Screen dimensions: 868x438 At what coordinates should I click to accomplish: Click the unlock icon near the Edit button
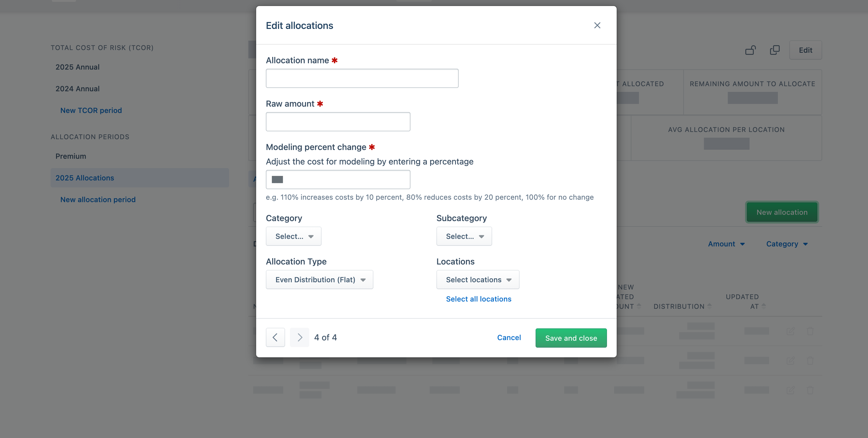[x=751, y=50]
